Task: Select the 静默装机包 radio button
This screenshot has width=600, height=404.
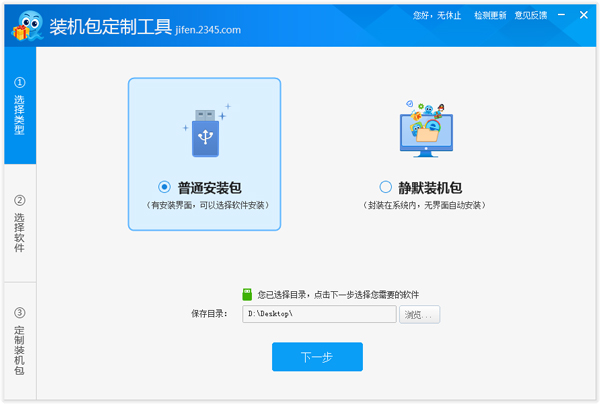Action: [386, 187]
